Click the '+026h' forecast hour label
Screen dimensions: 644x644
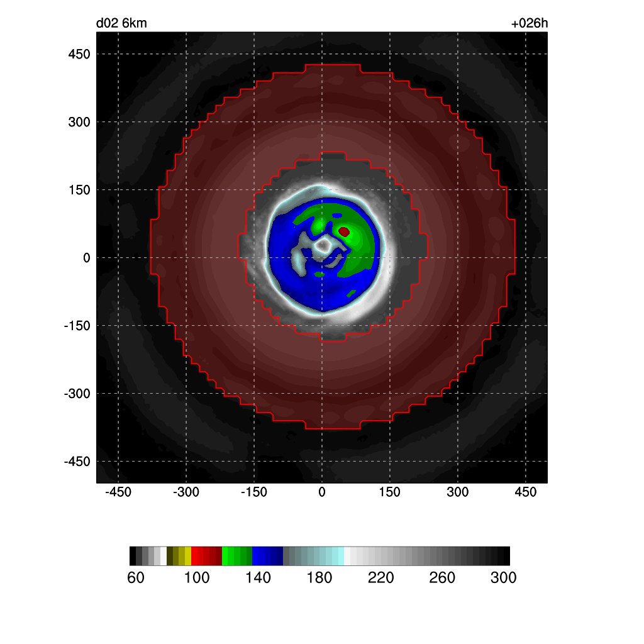pos(530,23)
